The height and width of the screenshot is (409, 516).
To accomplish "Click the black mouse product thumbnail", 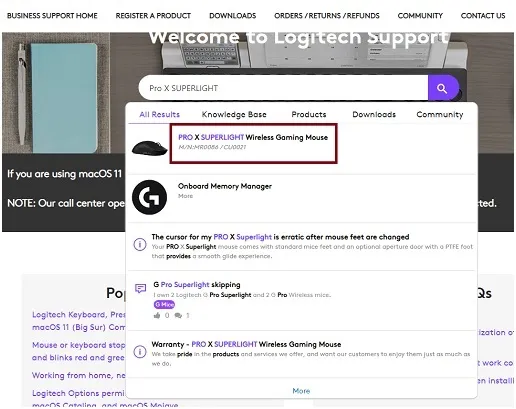I will (x=149, y=148).
